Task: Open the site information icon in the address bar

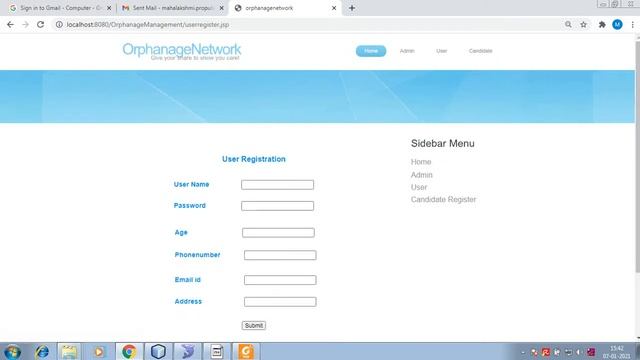Action: click(59, 24)
